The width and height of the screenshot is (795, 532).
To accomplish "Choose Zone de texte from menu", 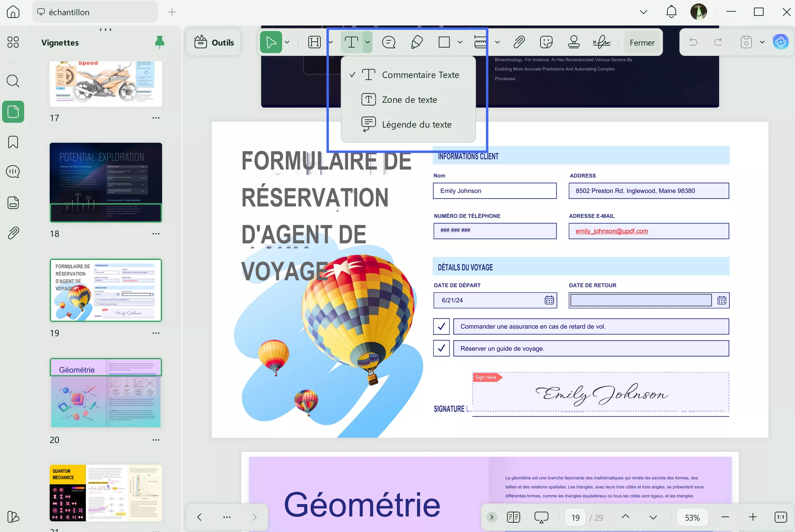I will [x=409, y=100].
